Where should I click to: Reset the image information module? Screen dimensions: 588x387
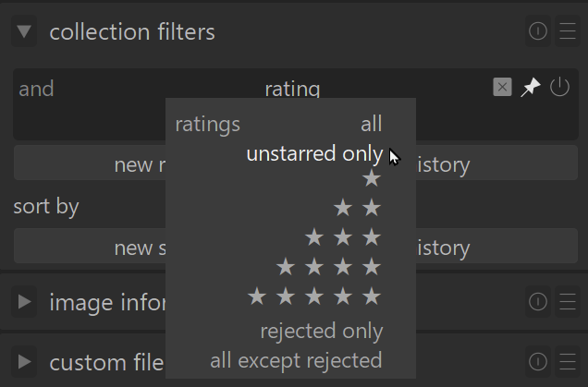[538, 302]
